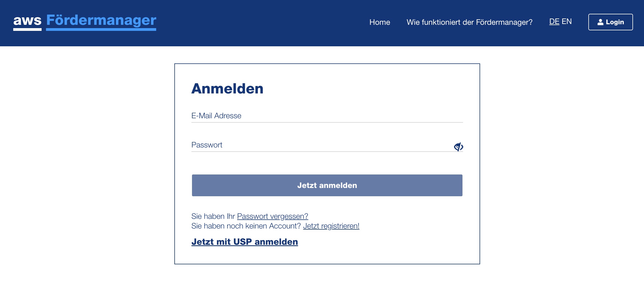
Task: Click the 'Sie haben Ihr' text
Action: point(213,216)
